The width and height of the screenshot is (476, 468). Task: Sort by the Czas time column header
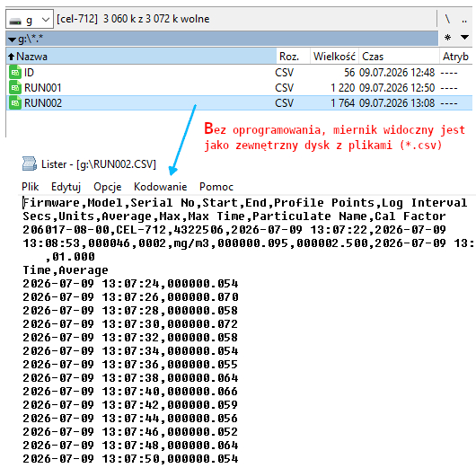(399, 57)
